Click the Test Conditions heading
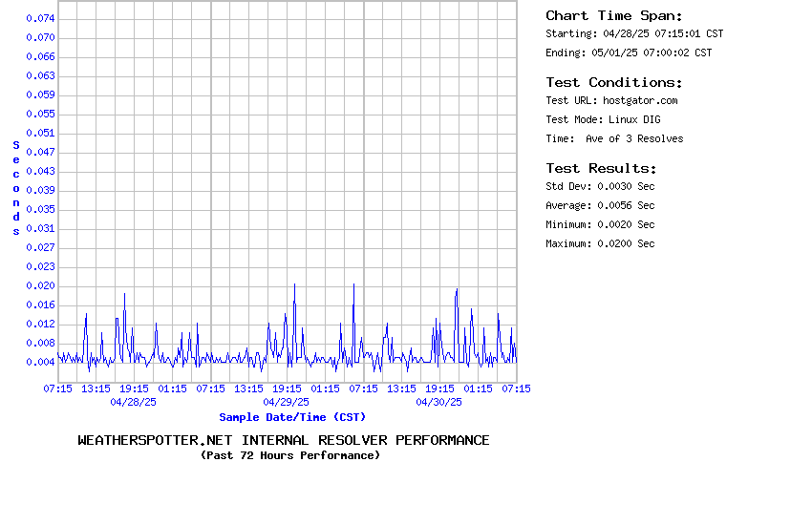Viewport: 812px width, 525px height. pos(614,82)
